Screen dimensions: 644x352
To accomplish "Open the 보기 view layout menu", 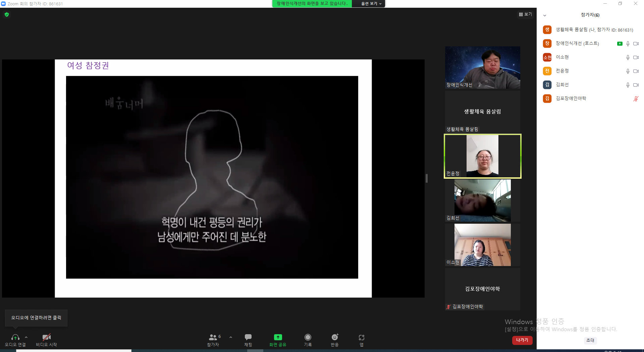I will (x=525, y=14).
